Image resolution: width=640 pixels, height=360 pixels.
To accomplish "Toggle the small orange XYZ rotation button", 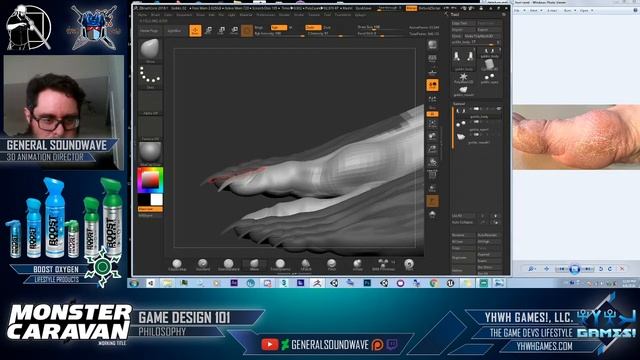I will point(432,114).
